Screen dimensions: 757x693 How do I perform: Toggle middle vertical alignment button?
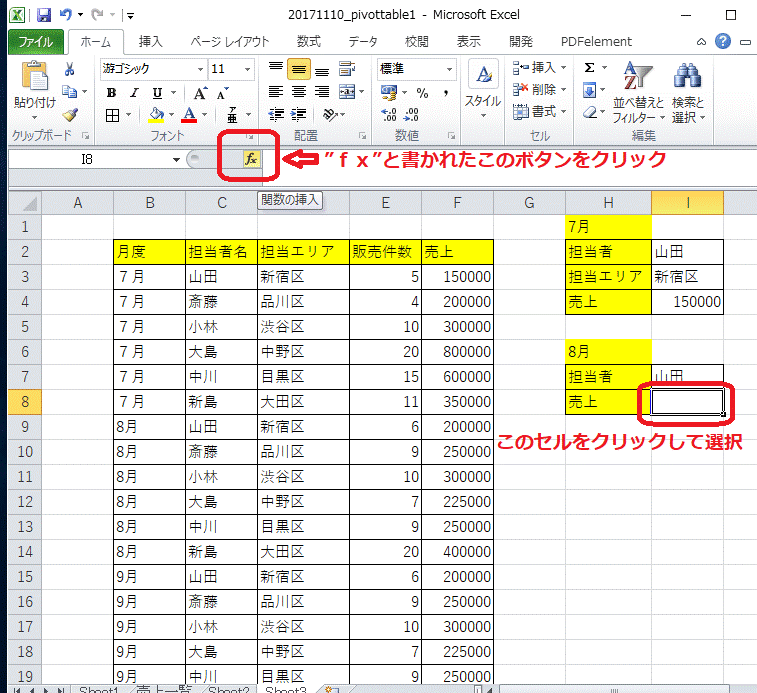point(297,68)
